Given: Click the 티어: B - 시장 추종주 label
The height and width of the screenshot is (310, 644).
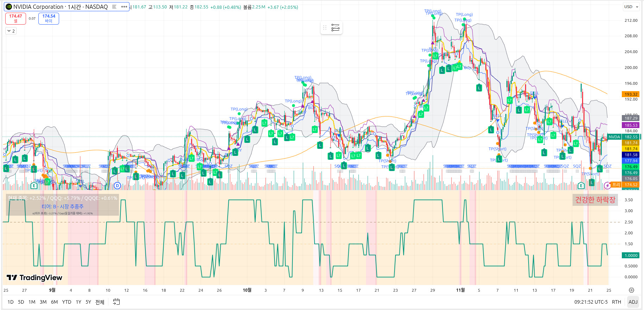Looking at the screenshot, I should (63, 207).
